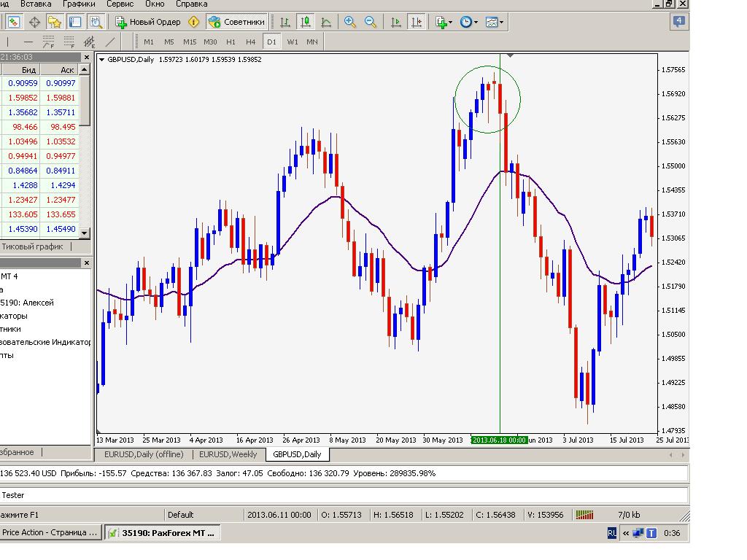Click chart tabs scroll right arrow
Screen dimensions: 747x560
(683, 455)
